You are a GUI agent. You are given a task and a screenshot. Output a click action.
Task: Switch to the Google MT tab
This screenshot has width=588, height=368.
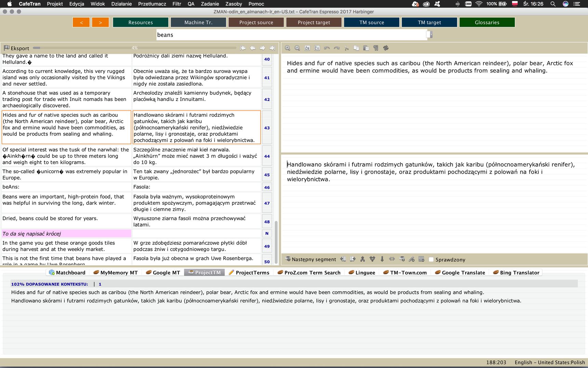(163, 272)
